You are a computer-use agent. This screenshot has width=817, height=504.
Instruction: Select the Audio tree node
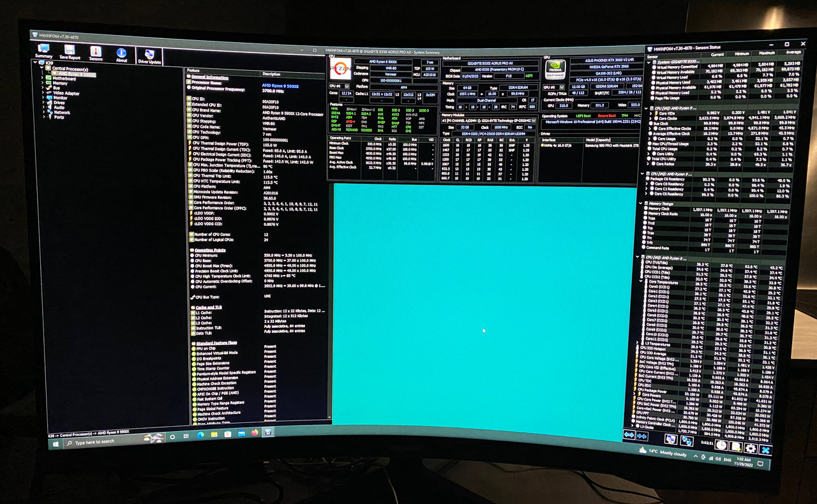tap(56, 107)
